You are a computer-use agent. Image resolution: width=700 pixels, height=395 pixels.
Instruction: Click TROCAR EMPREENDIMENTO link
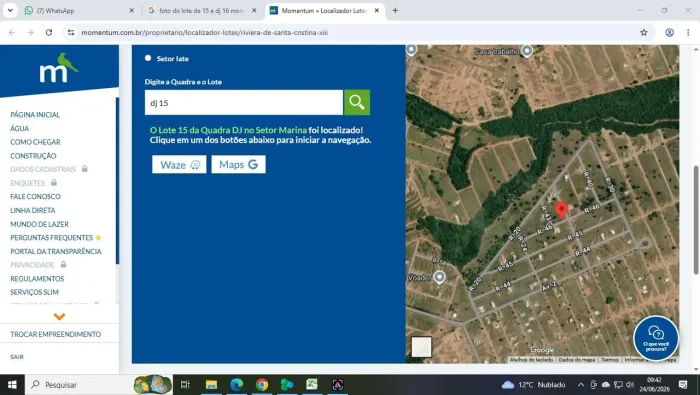click(x=56, y=334)
